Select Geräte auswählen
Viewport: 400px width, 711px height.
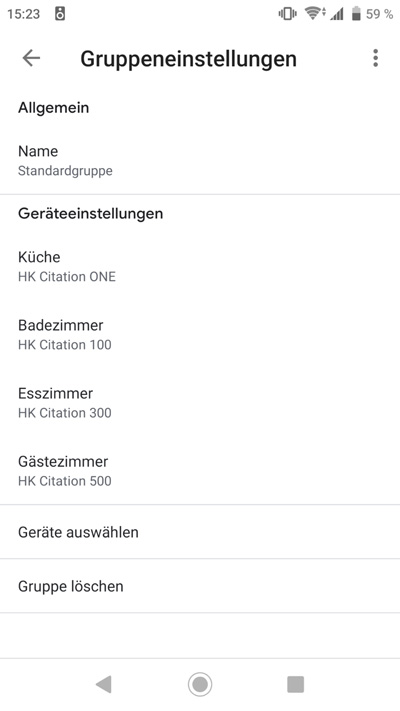click(200, 532)
